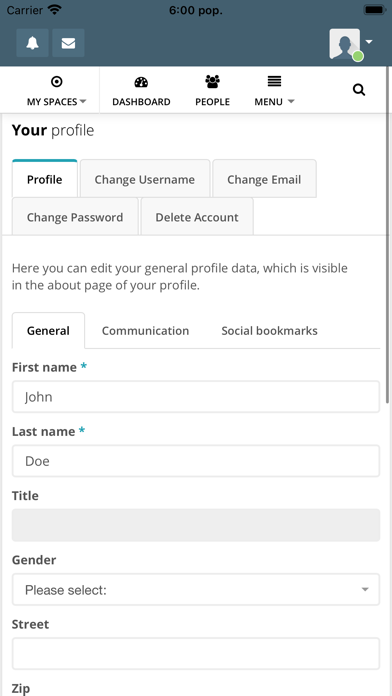Click the 'Gender' label
392x696 pixels.
(34, 560)
